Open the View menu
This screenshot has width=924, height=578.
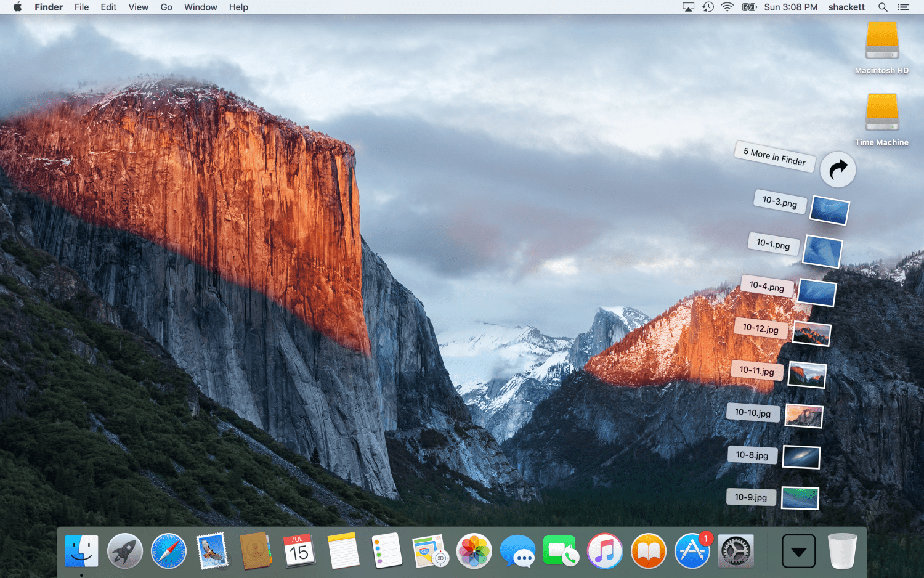pos(138,7)
